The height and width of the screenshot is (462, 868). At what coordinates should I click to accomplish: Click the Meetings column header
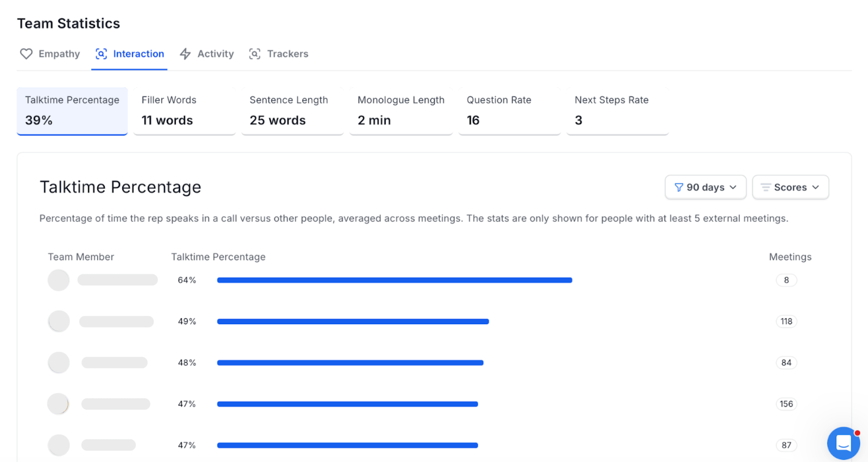(790, 257)
